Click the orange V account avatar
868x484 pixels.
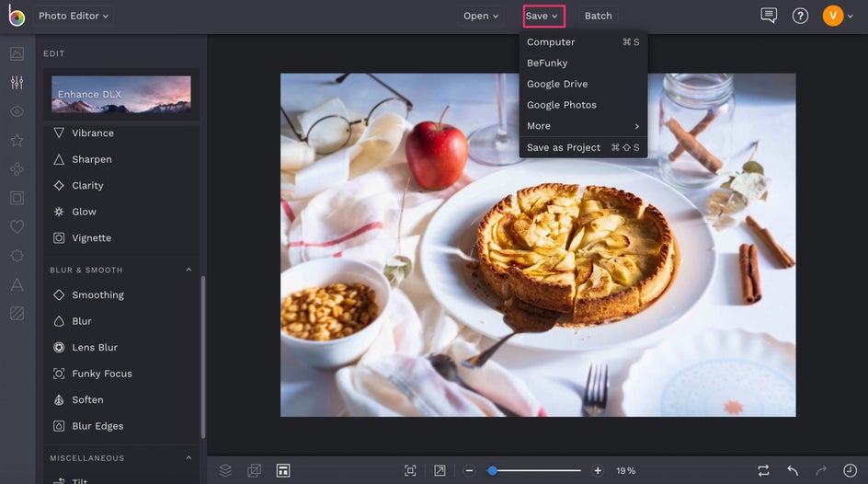[x=832, y=16]
